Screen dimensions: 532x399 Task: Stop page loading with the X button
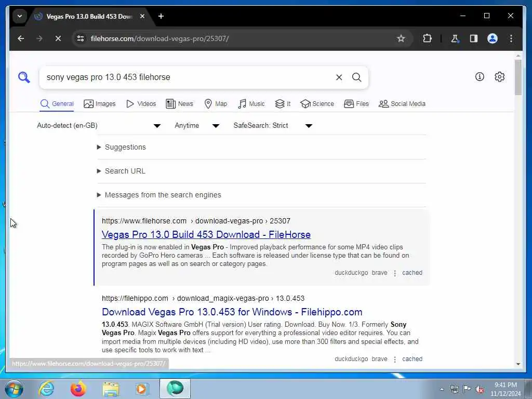pyautogui.click(x=58, y=38)
